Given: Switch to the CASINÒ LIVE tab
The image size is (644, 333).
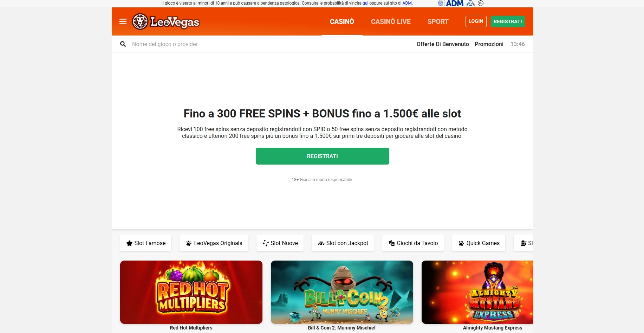Looking at the screenshot, I should click(391, 21).
